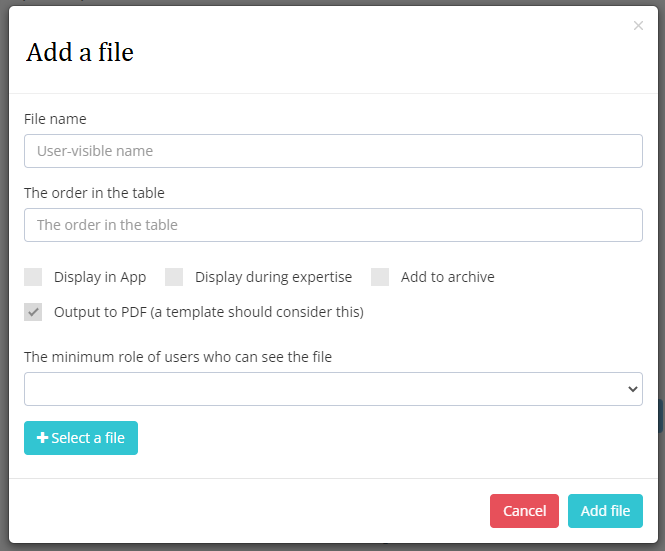The image size is (665, 551).
Task: Check the Add to archive box
Action: coord(380,277)
